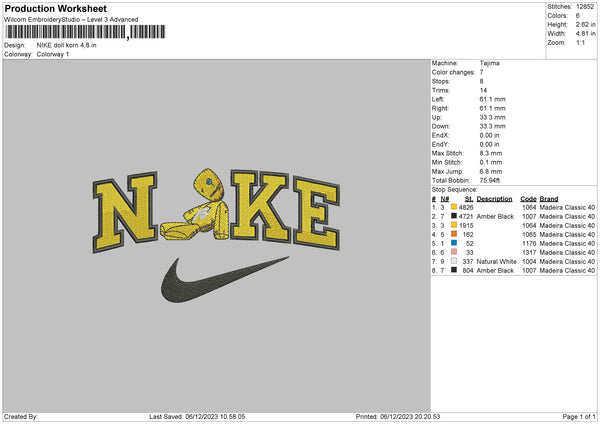The image size is (600, 424).
Task: Click 'Natural White' description in row 7
Action: 497,262
